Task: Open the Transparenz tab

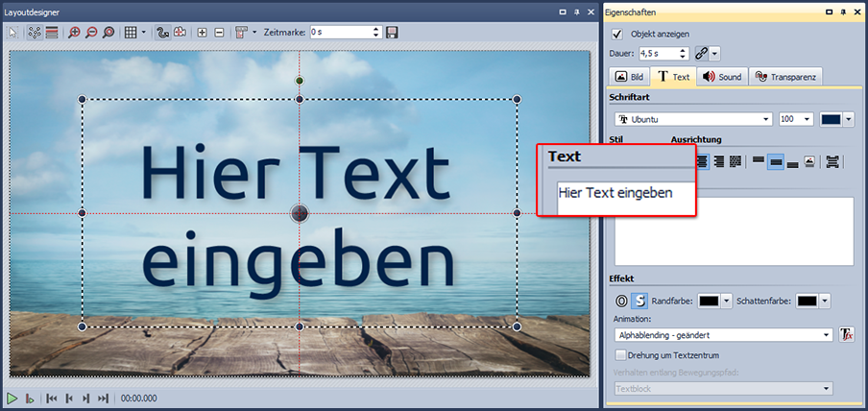Action: (x=785, y=77)
